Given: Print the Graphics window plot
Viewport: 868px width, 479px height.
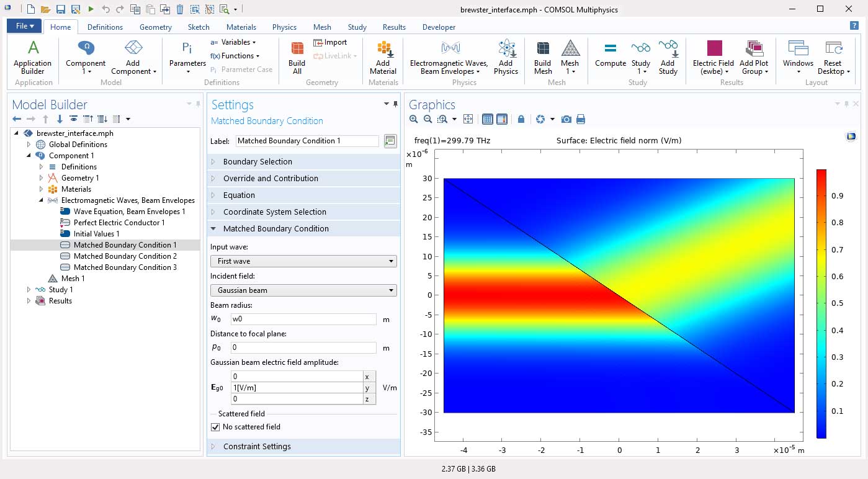Looking at the screenshot, I should click(x=581, y=119).
